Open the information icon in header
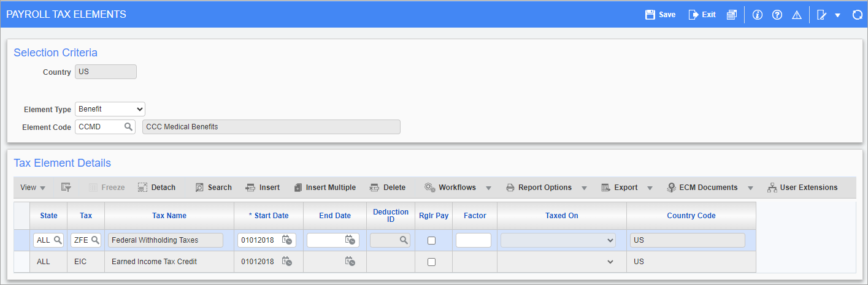Screen dimensions: 868x285 click(x=758, y=15)
